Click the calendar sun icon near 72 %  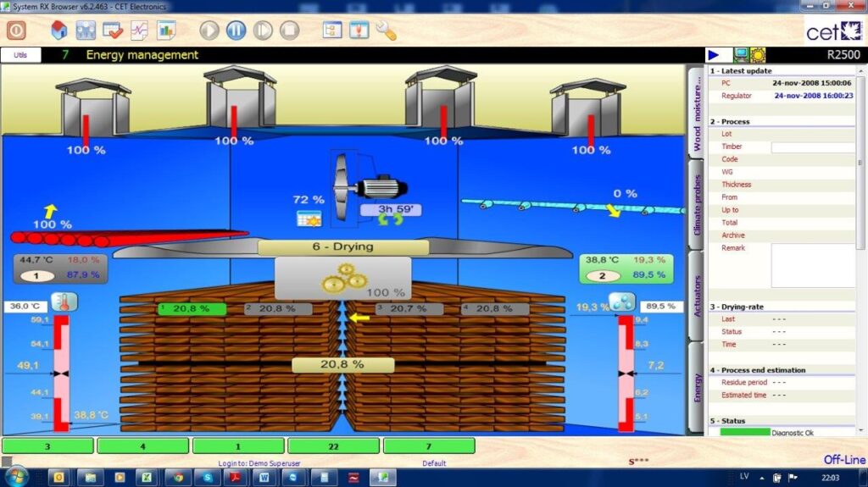309,218
